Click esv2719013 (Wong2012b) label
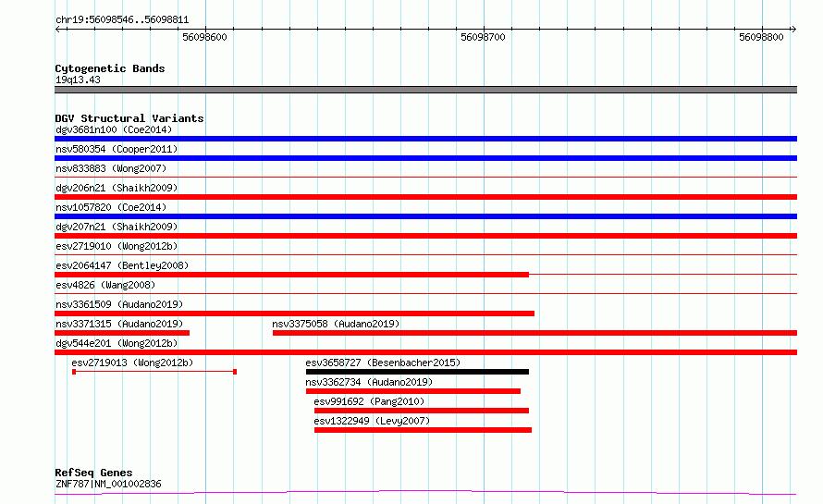This screenshot has height=504, width=823. click(132, 363)
